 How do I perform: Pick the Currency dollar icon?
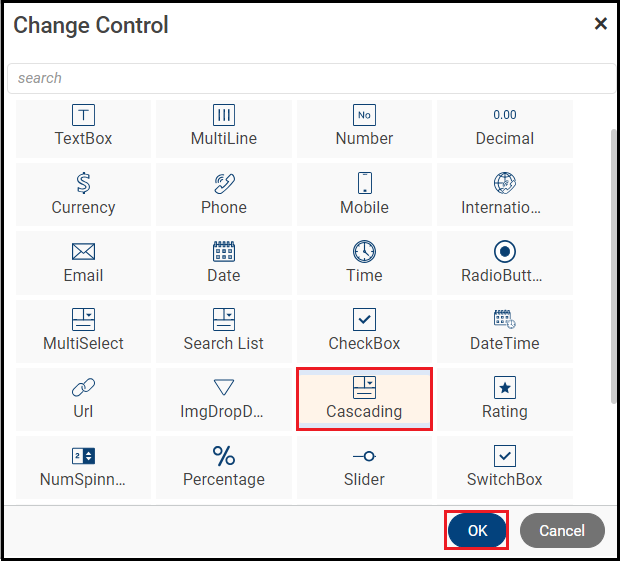point(84,183)
